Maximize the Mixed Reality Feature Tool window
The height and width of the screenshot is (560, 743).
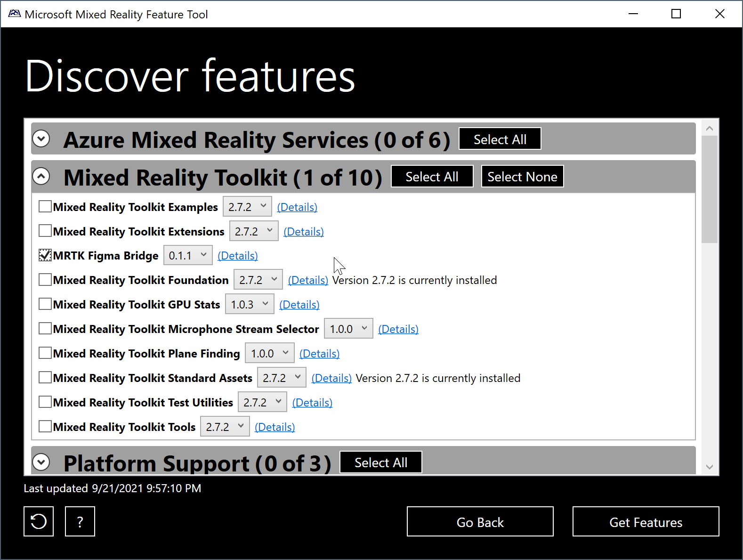click(x=676, y=14)
